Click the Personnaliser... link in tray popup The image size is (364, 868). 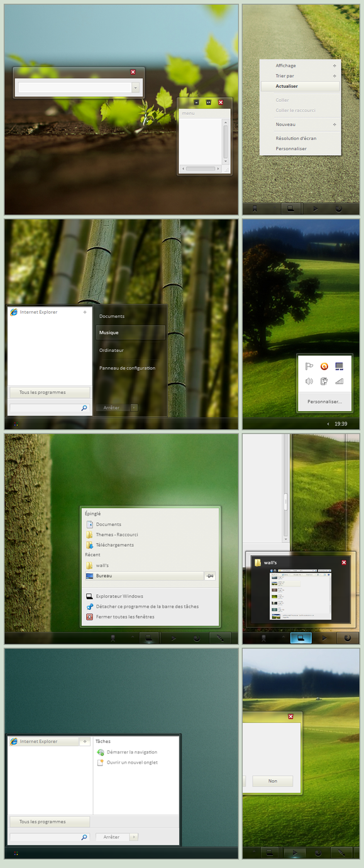pyautogui.click(x=324, y=401)
